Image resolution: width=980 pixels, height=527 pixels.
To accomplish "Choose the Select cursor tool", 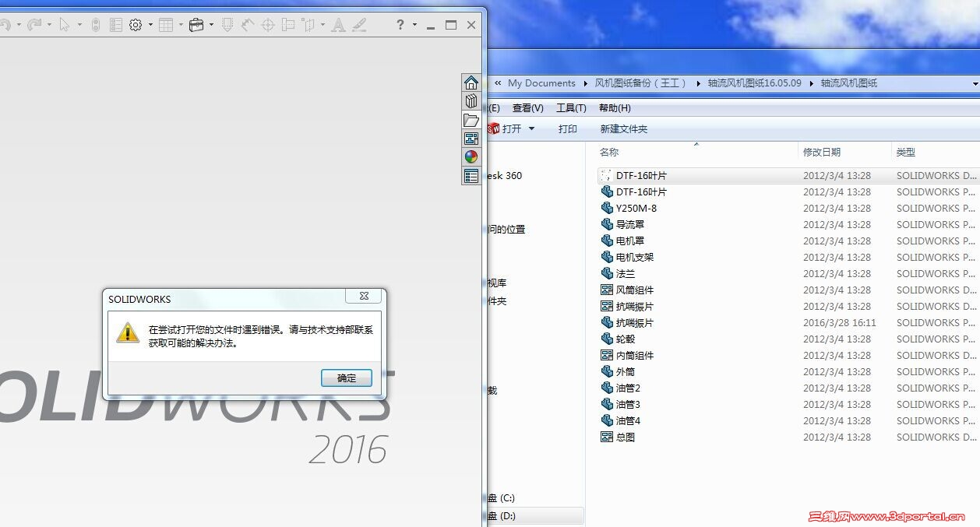I will (65, 25).
